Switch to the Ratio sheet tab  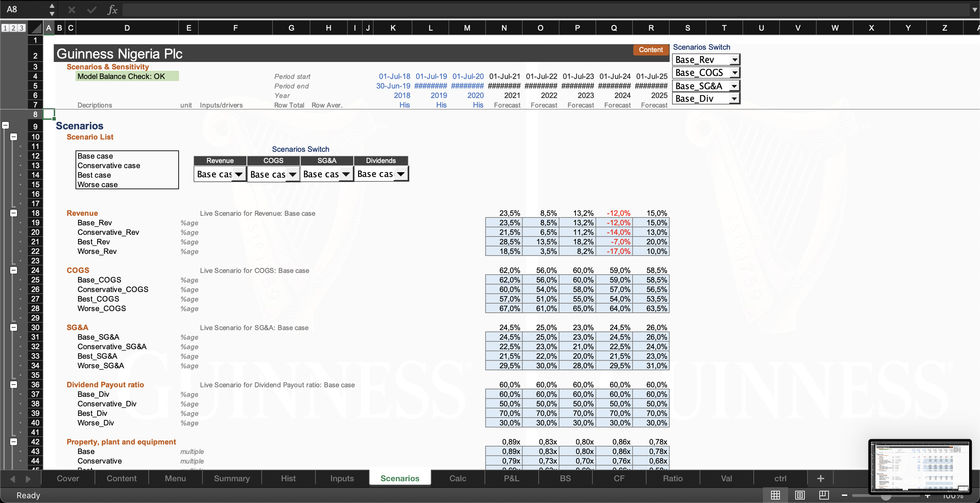click(673, 478)
